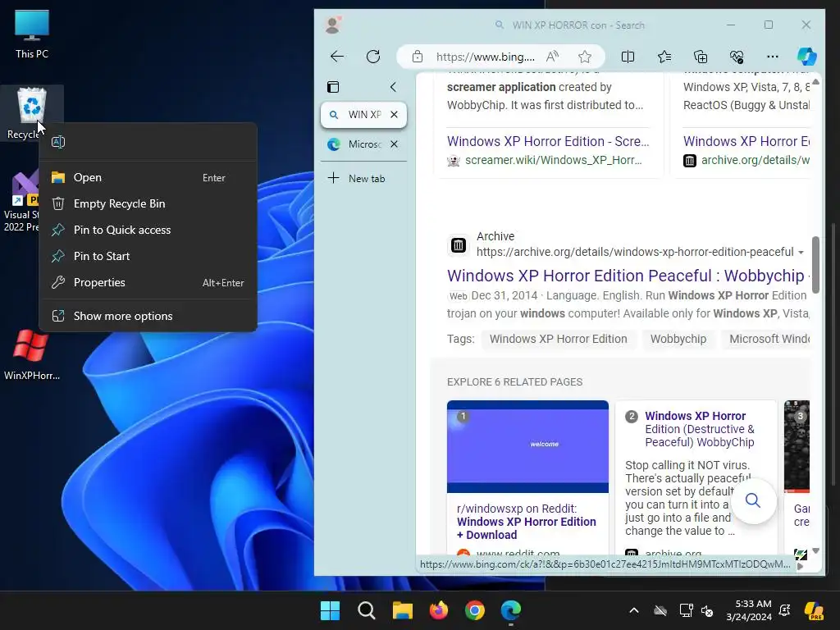Open Copilot preview in the taskbar
840x630 pixels.
[x=815, y=610]
